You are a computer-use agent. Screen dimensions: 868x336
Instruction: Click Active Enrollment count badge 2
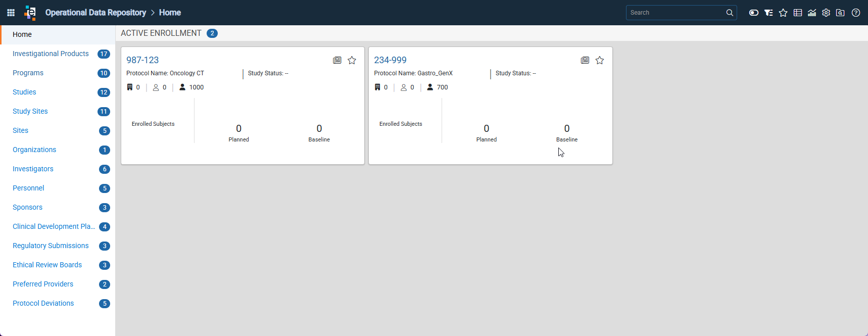(212, 33)
